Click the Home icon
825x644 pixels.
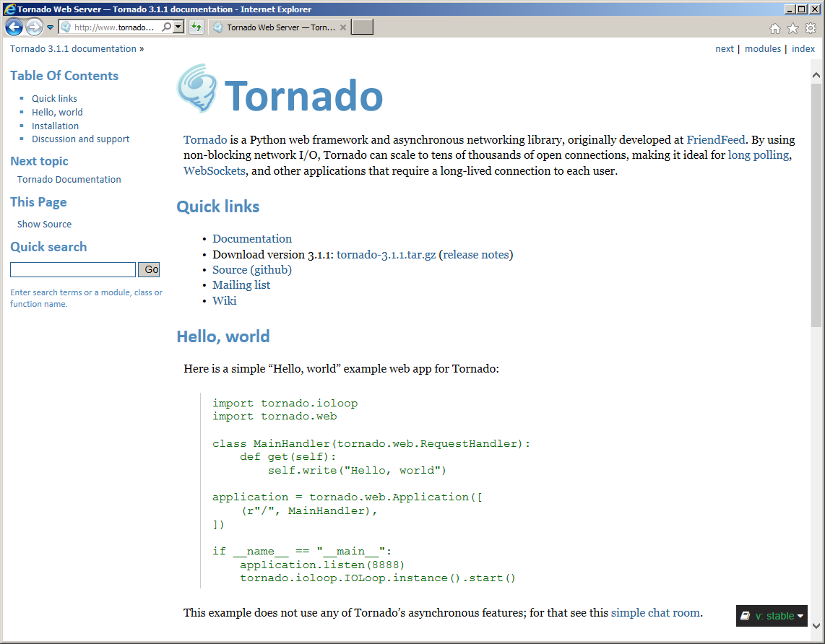pos(774,28)
